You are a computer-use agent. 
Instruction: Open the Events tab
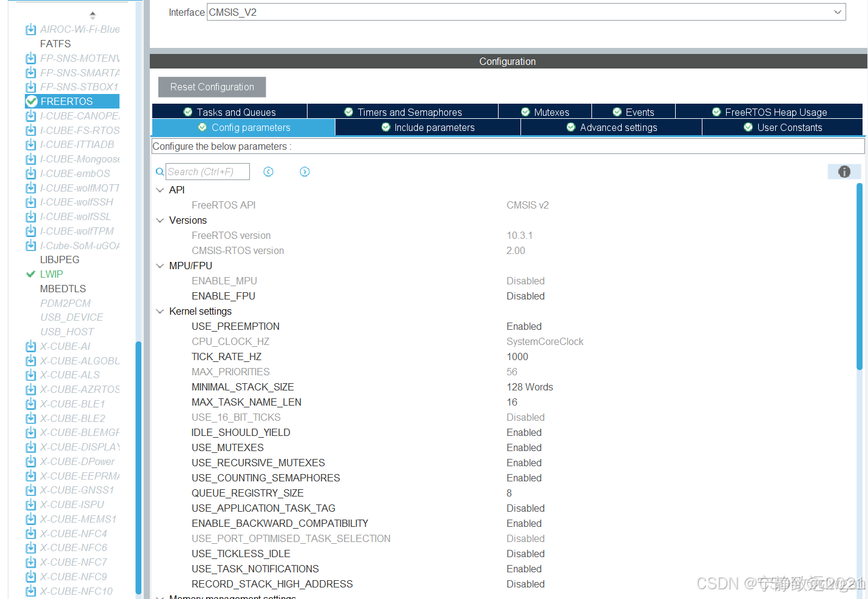[633, 112]
